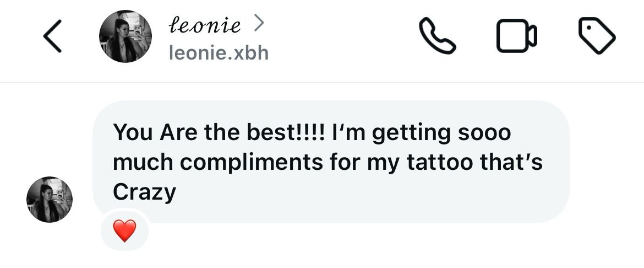The width and height of the screenshot is (644, 268).
Task: Open leonie's header profile picture
Action: click(x=125, y=36)
